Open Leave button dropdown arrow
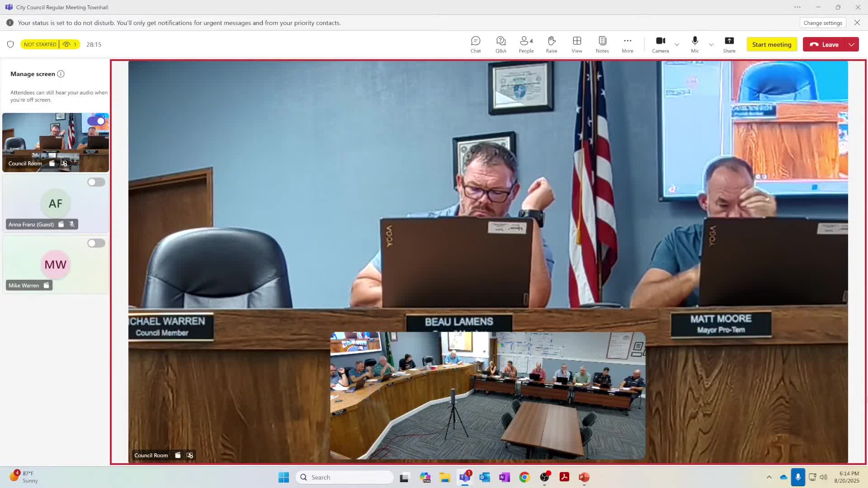Screen dimensions: 868x488 pyautogui.click(x=852, y=44)
